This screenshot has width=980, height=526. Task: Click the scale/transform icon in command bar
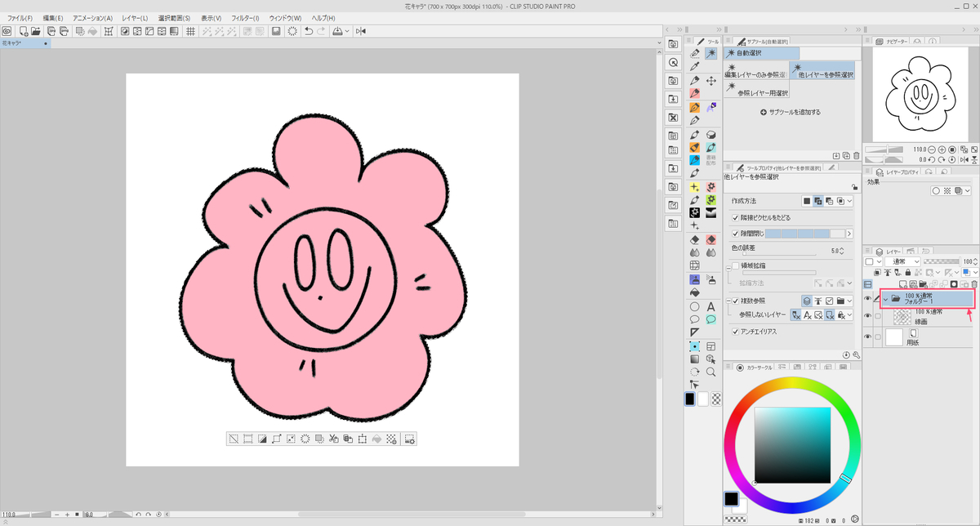[108, 31]
